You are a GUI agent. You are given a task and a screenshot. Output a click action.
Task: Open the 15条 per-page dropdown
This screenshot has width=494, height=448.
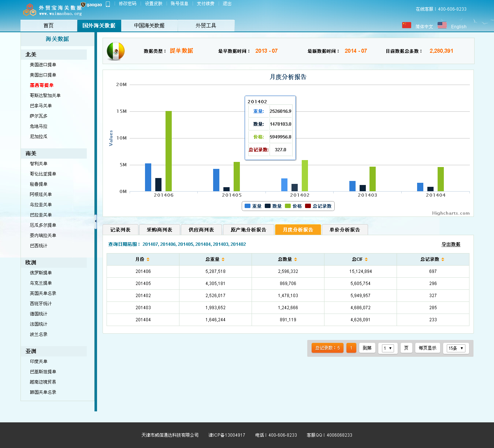(x=456, y=348)
